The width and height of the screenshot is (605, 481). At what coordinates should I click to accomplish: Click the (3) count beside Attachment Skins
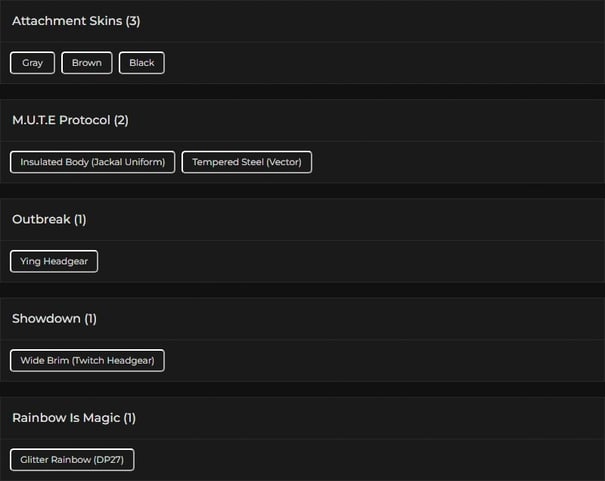(x=133, y=21)
